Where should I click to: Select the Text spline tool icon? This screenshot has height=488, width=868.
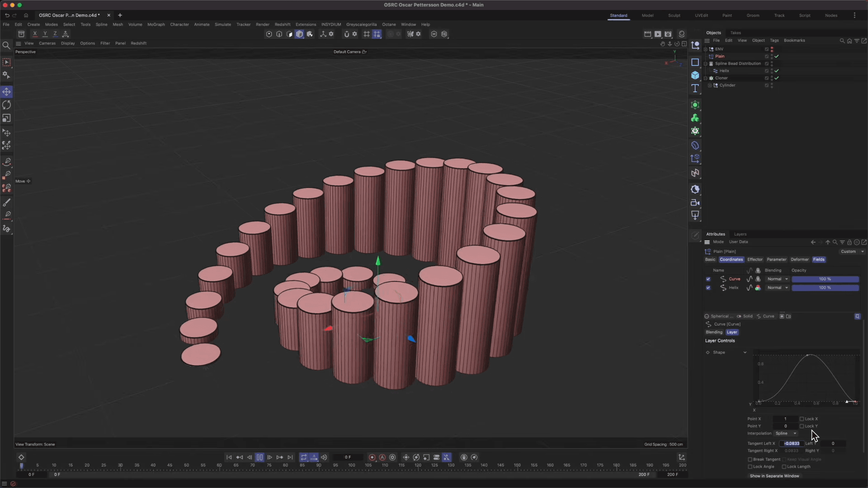[x=695, y=88]
